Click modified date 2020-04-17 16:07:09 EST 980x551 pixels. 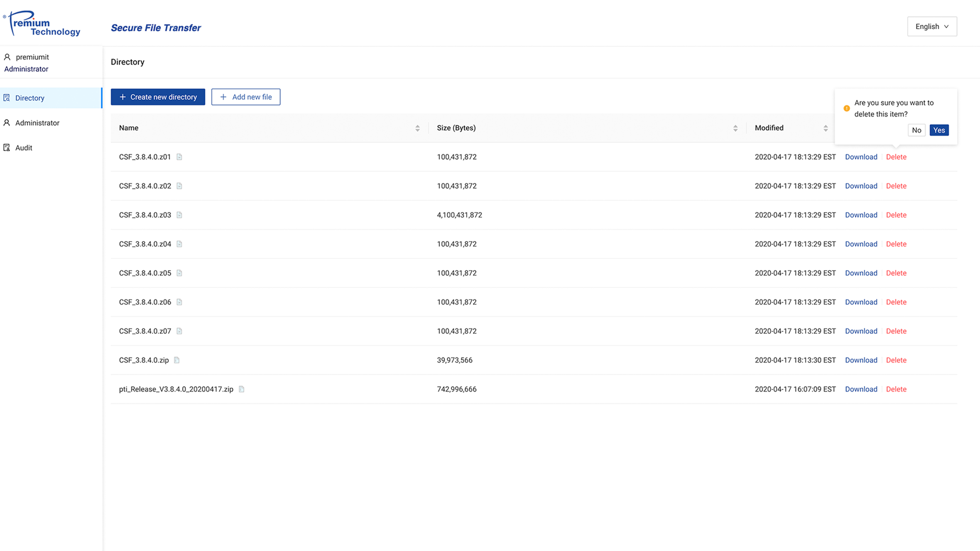pos(795,389)
